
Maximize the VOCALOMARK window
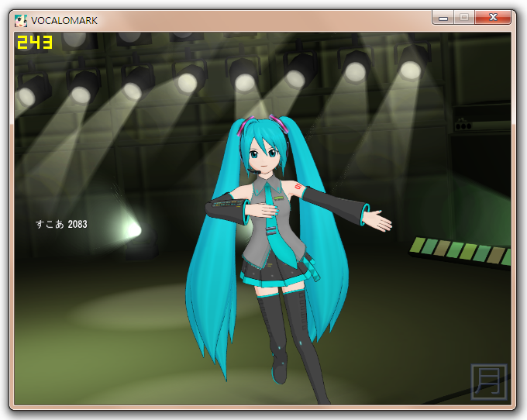point(464,18)
